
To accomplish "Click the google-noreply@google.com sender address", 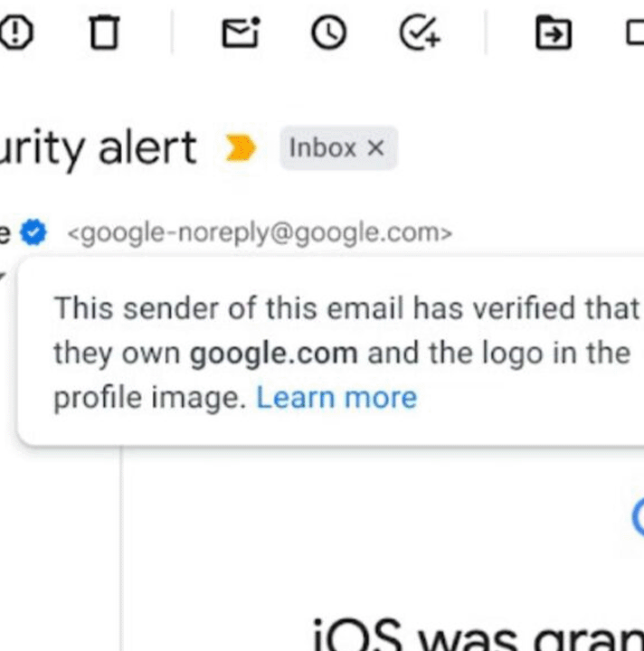I will tap(260, 233).
